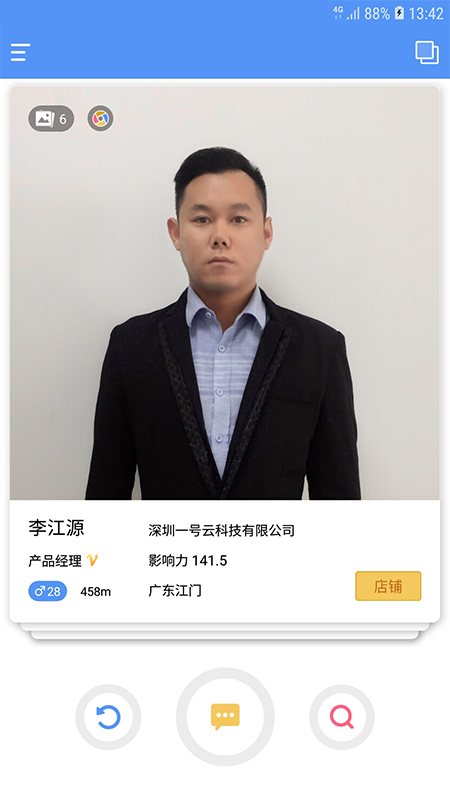Open company 深圳一号云科技有限公司
450x800 pixels.
(x=221, y=531)
